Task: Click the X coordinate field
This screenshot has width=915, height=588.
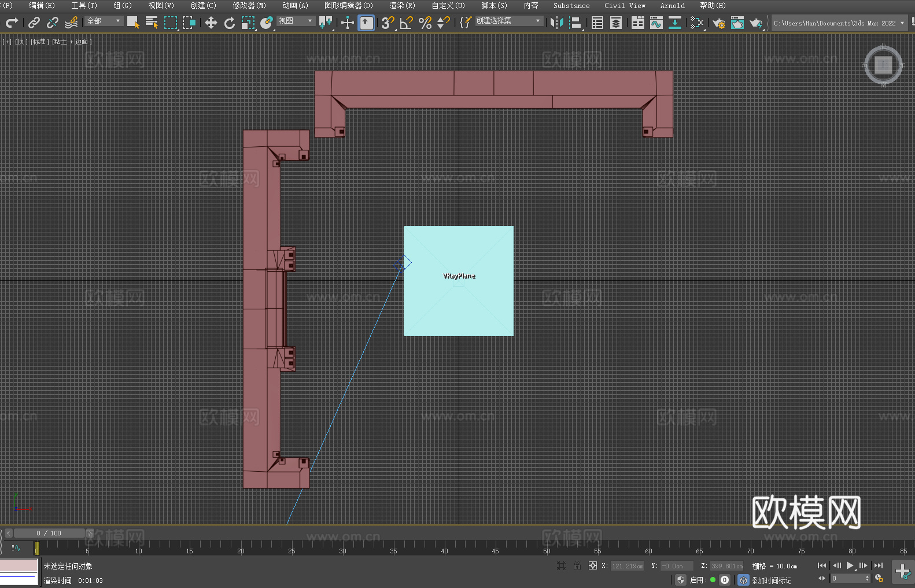Action: (628, 566)
